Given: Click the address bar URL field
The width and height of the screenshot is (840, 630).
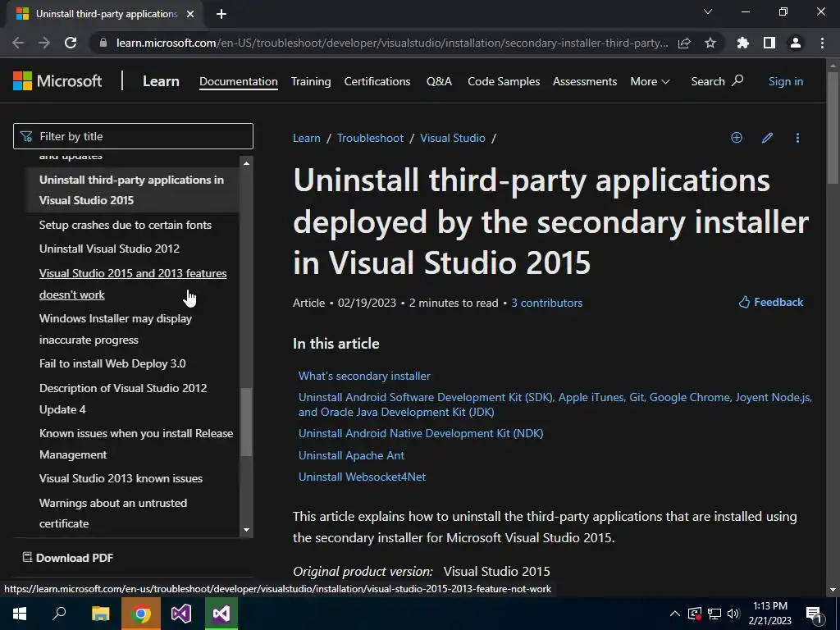Looking at the screenshot, I should pyautogui.click(x=392, y=43).
